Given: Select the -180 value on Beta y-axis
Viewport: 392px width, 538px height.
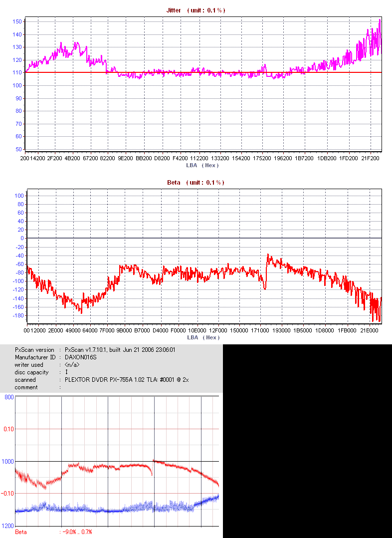Looking at the screenshot, I should click(x=18, y=315).
